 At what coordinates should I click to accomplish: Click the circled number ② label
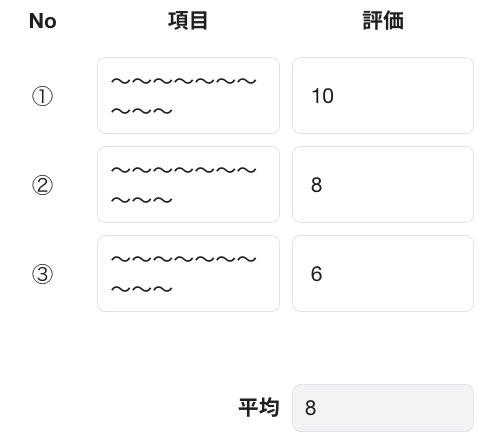coord(42,185)
